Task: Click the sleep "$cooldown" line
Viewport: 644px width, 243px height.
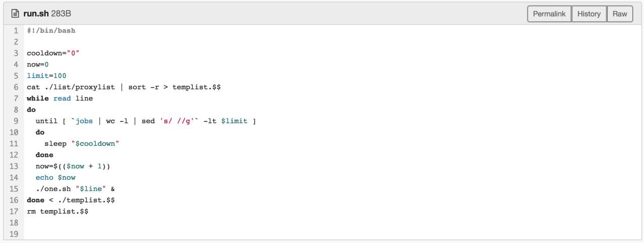Action: (x=77, y=143)
